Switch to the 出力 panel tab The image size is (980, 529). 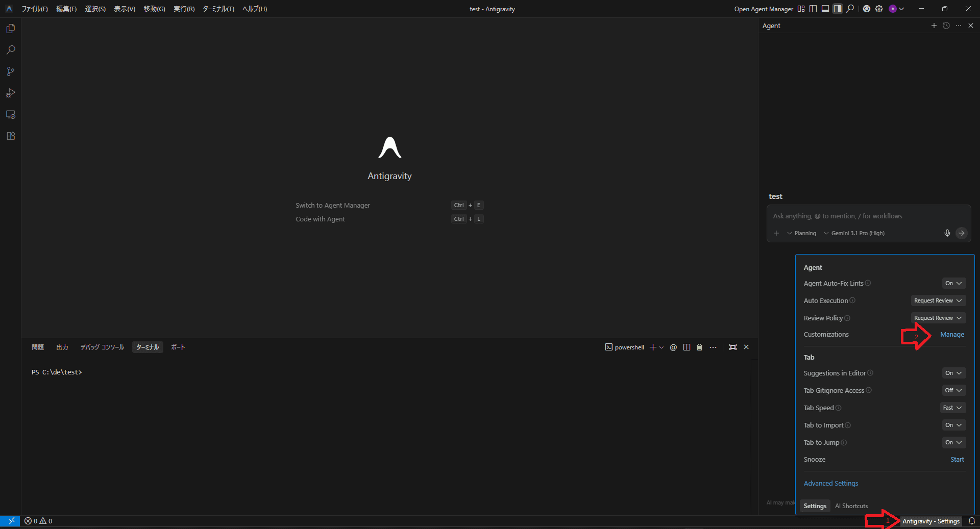62,347
